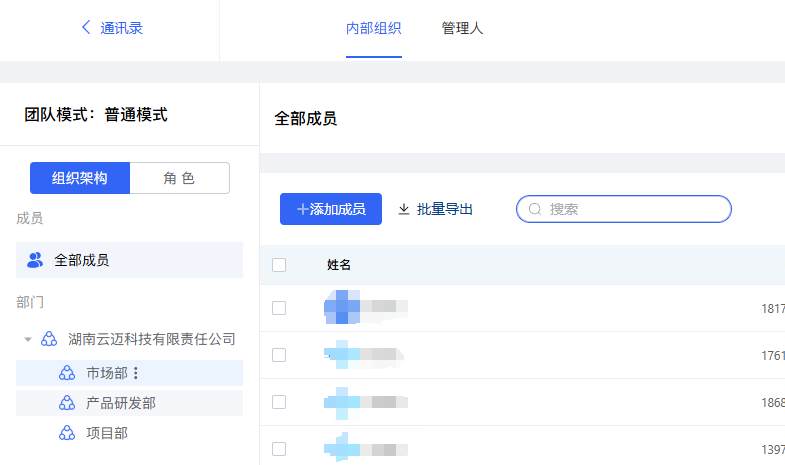Check the first member row checkbox

pos(279,308)
